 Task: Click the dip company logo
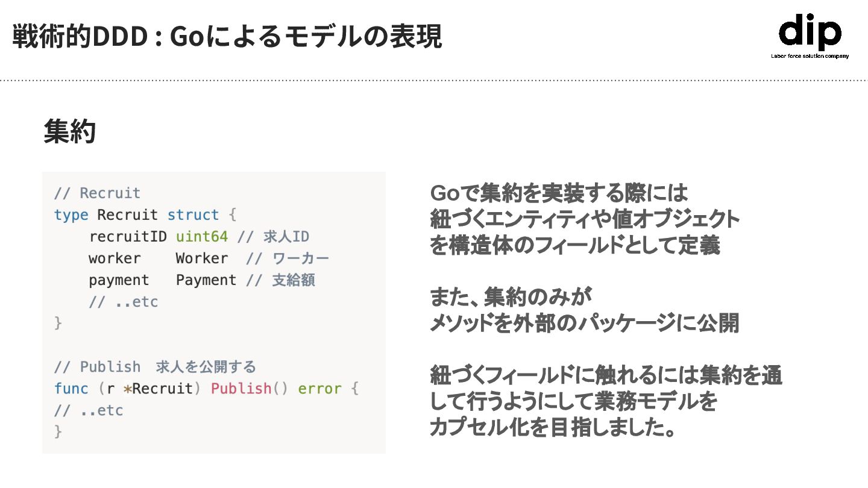tap(810, 33)
